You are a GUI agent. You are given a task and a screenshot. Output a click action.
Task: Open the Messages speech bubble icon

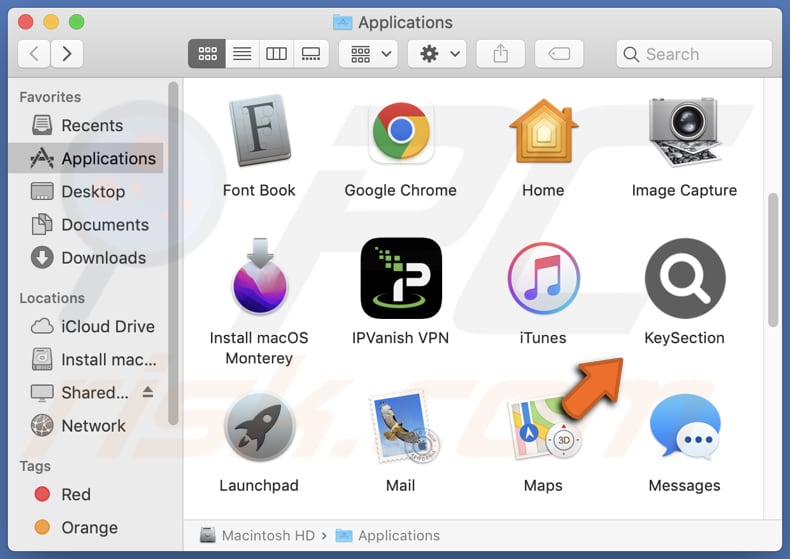tap(685, 427)
